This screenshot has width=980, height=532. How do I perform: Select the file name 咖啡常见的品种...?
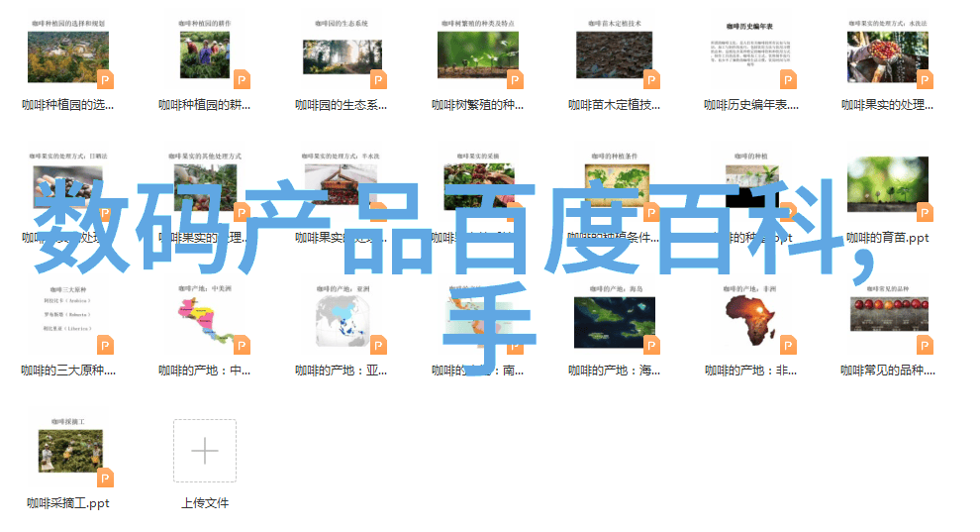(888, 371)
